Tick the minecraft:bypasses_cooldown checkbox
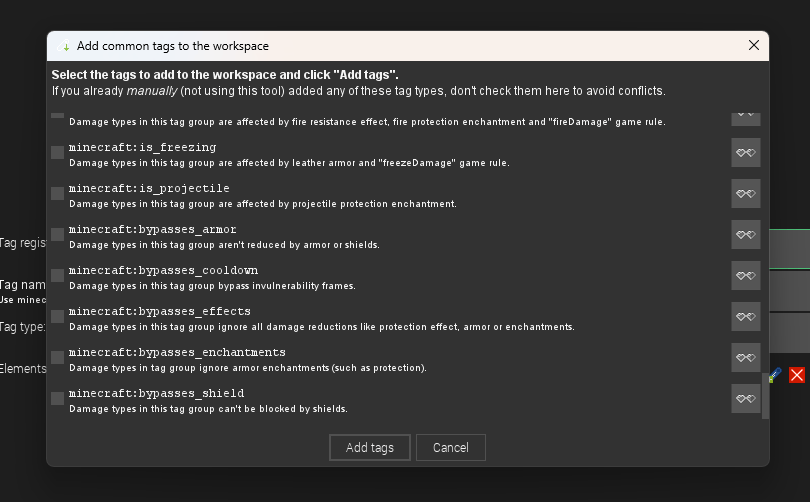810x502 pixels. pos(58,275)
